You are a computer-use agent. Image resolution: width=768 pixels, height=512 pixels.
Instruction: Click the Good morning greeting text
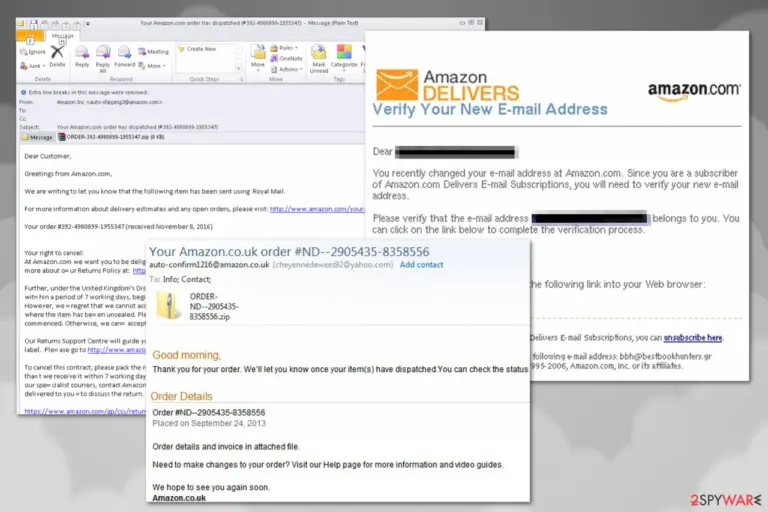(186, 355)
